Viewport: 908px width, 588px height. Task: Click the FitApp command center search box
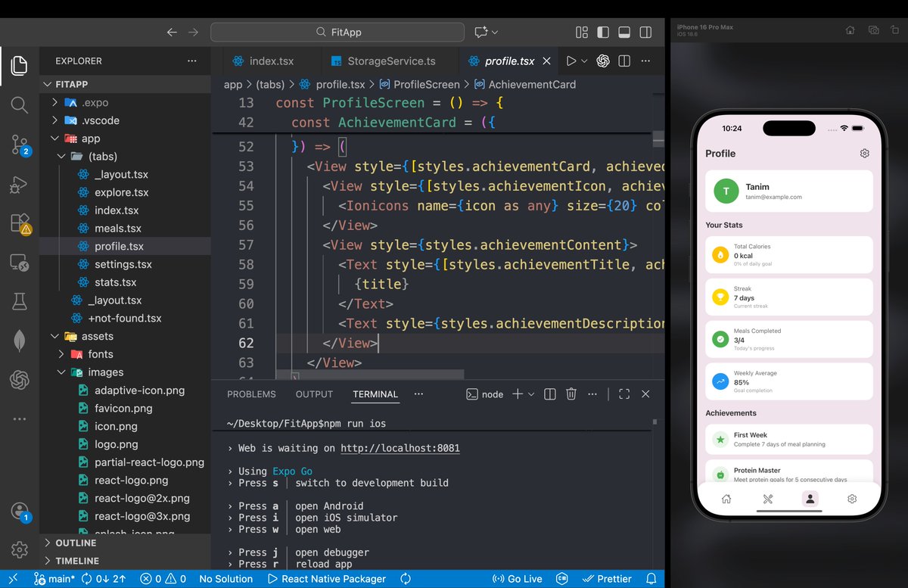click(337, 33)
